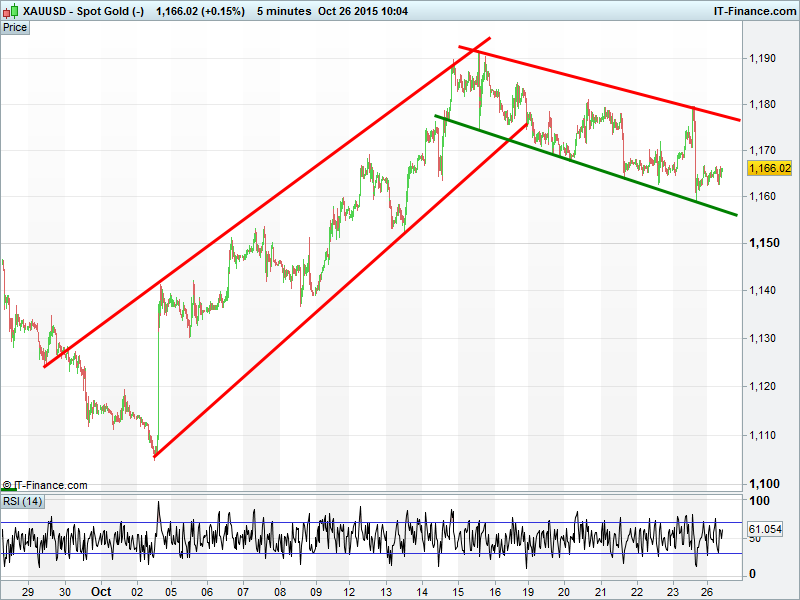Click the candlestick chart icon in title bar
Screen dimensions: 800x600
[10, 10]
